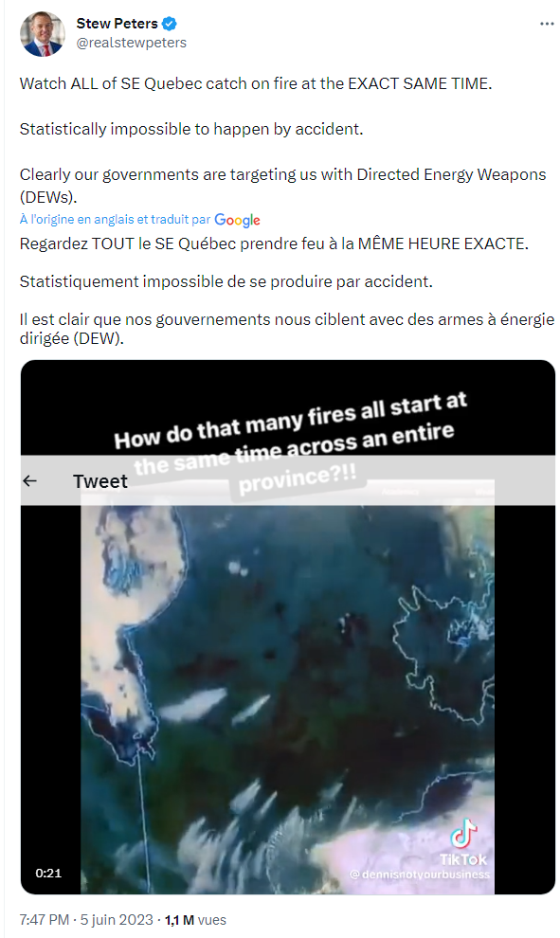Click the Stew Peters display name
The width and height of the screenshot is (560, 938).
click(x=117, y=24)
